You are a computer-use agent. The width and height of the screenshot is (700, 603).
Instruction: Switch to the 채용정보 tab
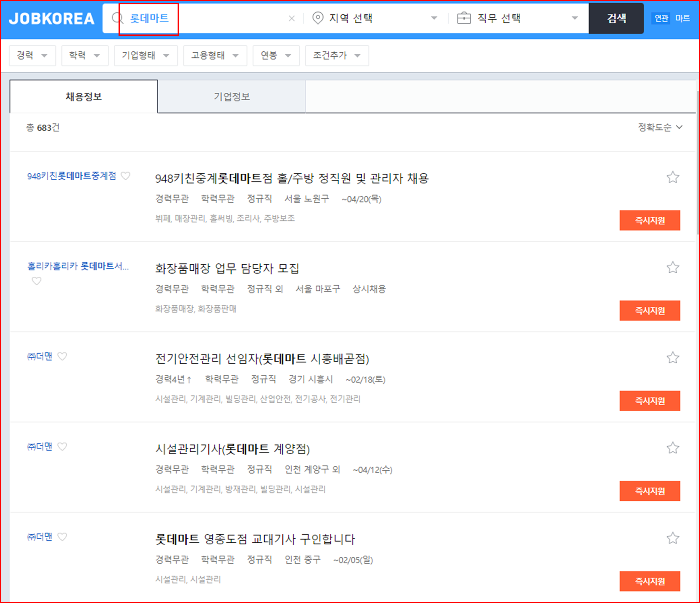click(x=84, y=97)
